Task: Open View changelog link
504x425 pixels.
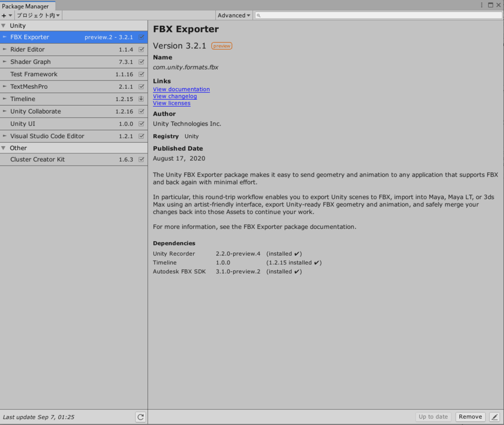Action: click(x=175, y=96)
